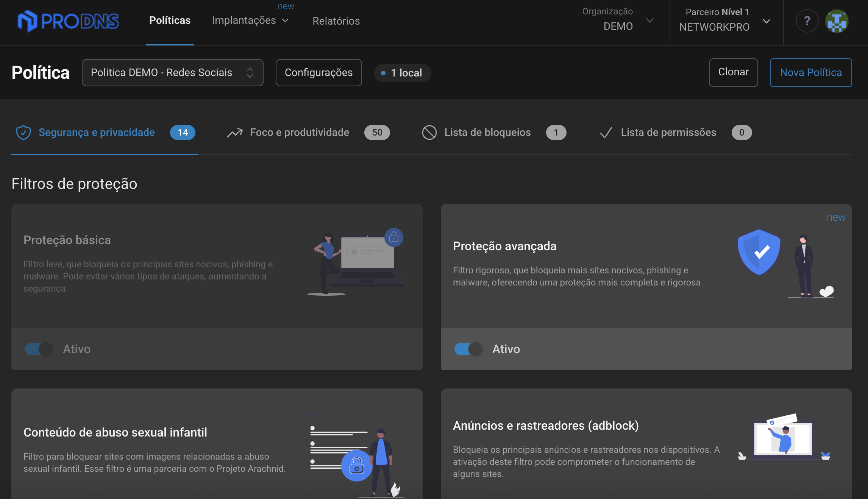
Task: Open the Configurações panel
Action: pos(318,72)
